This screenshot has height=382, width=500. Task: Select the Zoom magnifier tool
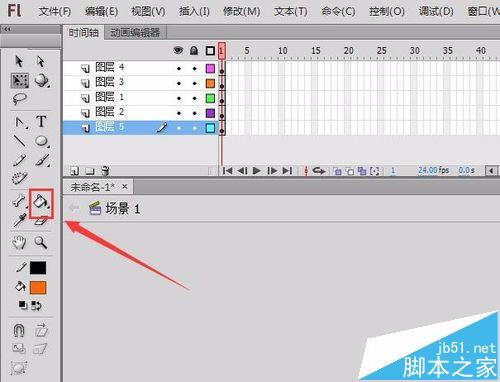pos(41,242)
